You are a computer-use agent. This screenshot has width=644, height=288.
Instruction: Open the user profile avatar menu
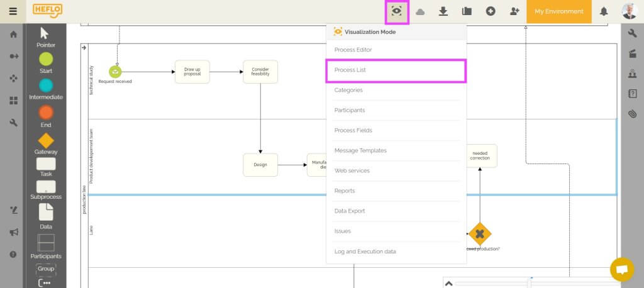(629, 11)
